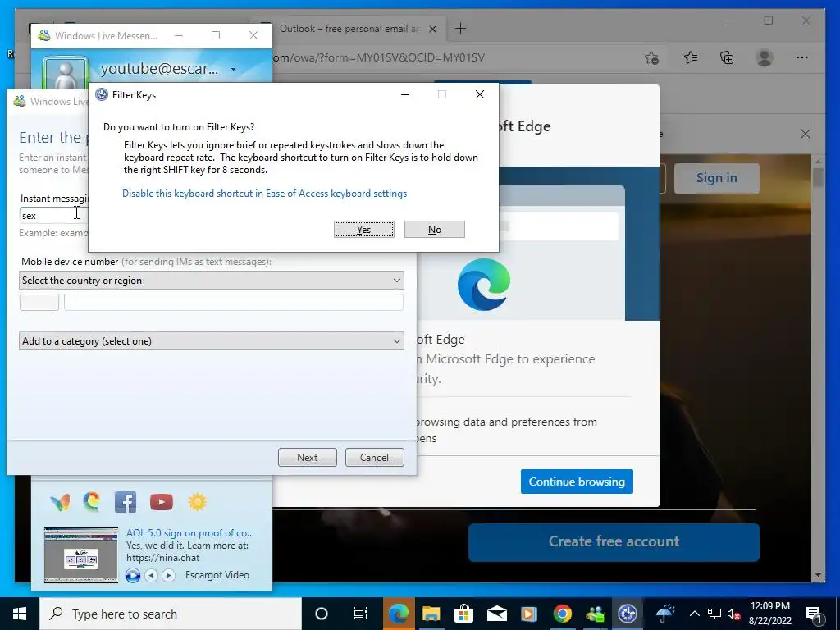This screenshot has width=840, height=630.
Task: Open the Edge Settings and more menu
Action: 802,57
